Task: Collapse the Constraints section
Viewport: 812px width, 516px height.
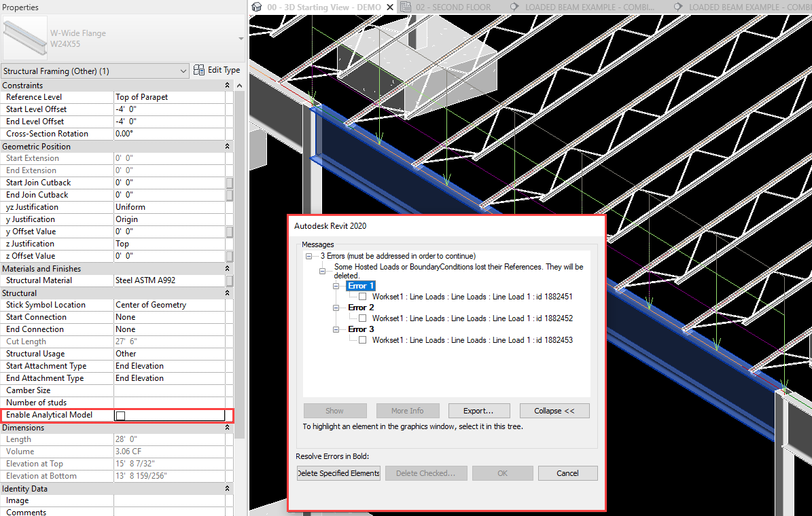Action: click(227, 85)
